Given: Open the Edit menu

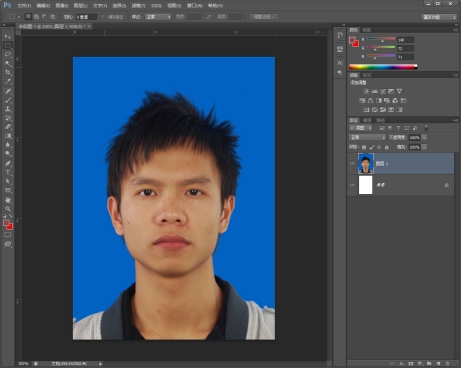Looking at the screenshot, I should [43, 6].
